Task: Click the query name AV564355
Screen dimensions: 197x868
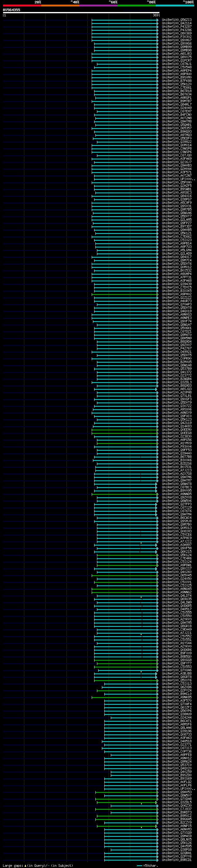Action: (x=11, y=10)
